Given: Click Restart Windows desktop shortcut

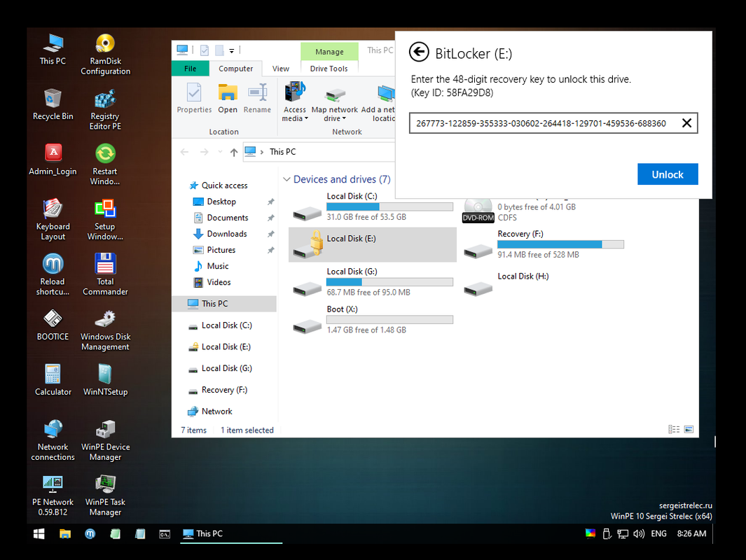Looking at the screenshot, I should point(105,164).
